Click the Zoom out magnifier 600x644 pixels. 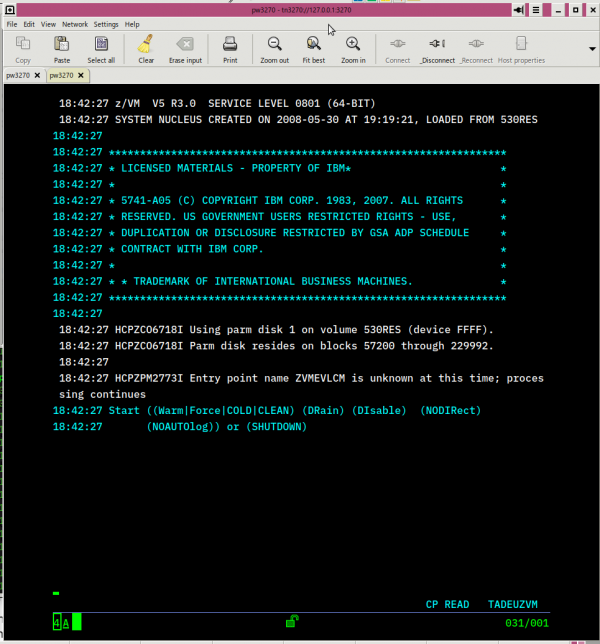click(274, 49)
